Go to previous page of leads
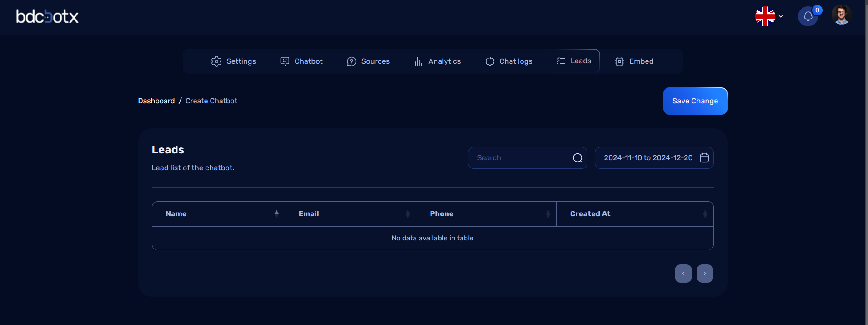Viewport: 868px width, 325px height. [x=683, y=274]
